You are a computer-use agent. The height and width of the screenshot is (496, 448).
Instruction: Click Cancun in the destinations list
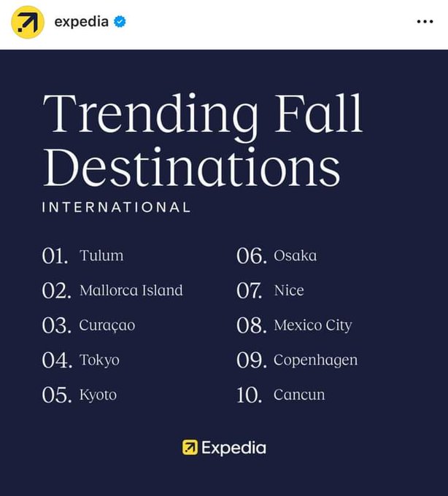(x=299, y=395)
